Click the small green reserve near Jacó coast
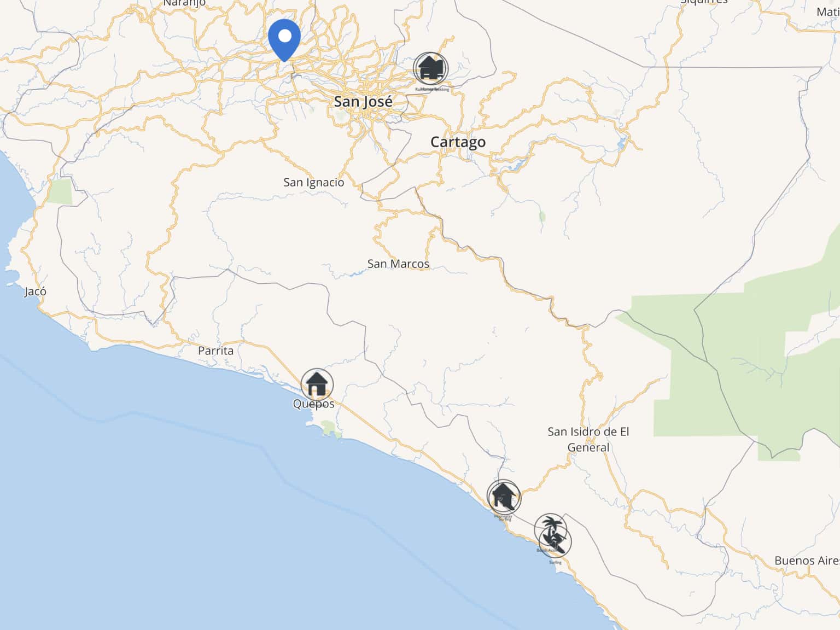Image resolution: width=840 pixels, height=630 pixels. 59,191
